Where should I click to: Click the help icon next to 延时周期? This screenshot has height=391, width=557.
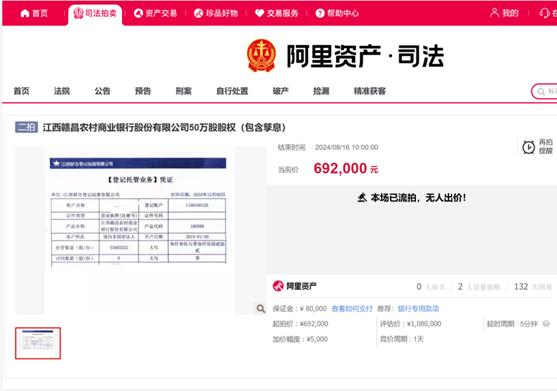pyautogui.click(x=546, y=324)
